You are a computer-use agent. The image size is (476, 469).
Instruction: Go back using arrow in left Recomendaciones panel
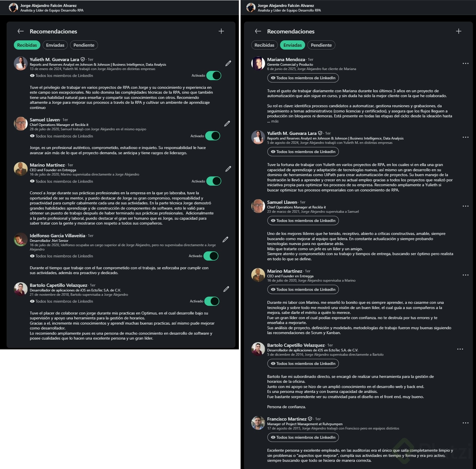[x=20, y=31]
